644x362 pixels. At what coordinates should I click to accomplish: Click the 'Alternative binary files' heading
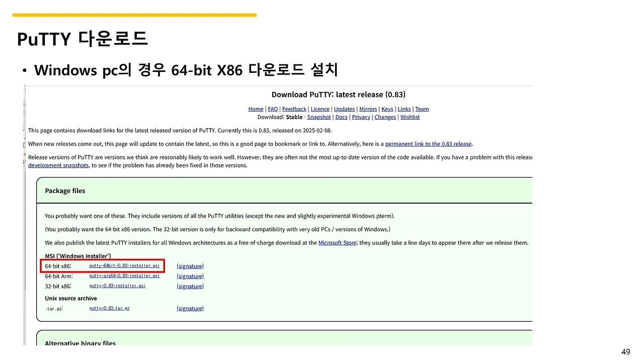[x=80, y=343]
